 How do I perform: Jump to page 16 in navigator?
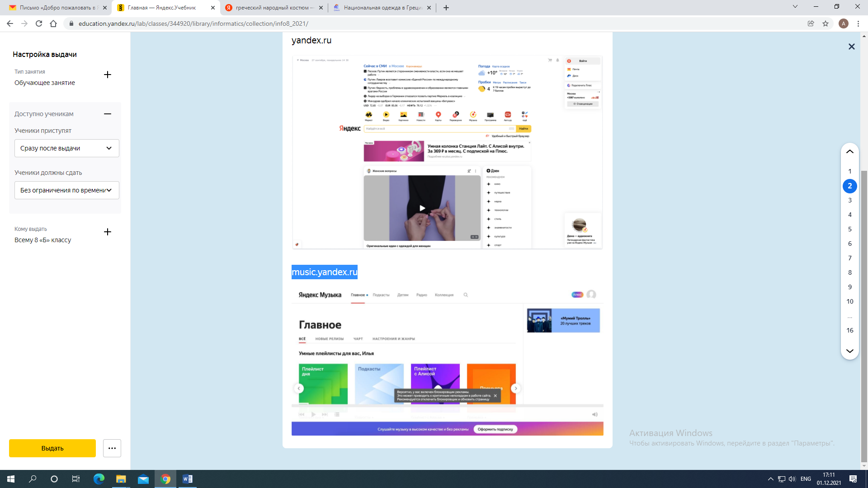(850, 330)
